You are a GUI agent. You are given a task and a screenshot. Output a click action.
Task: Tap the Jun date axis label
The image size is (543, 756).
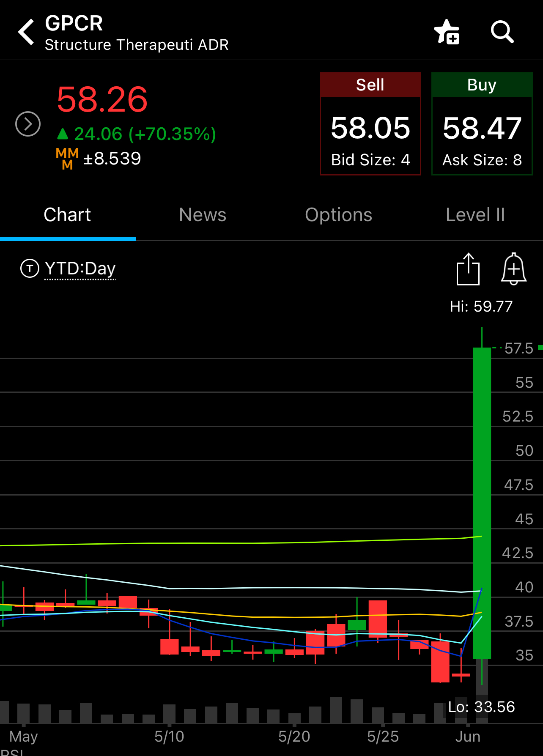[468, 737]
